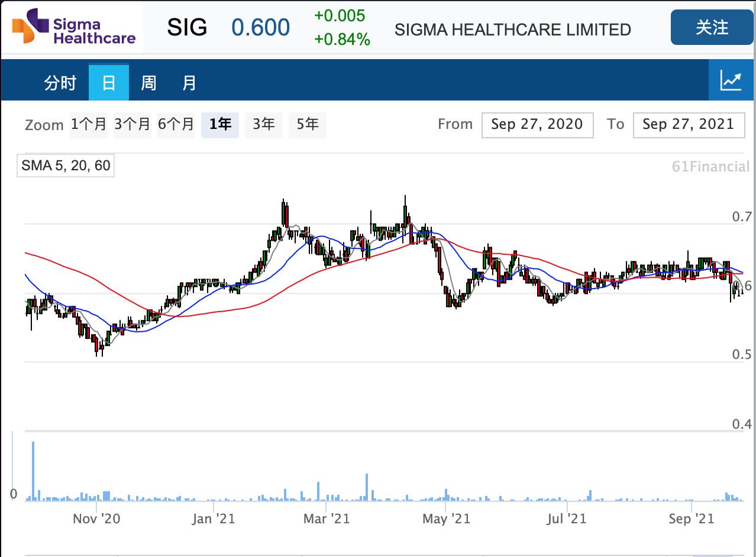Set zoom range to 5年
Screen dimensions: 756x557
point(308,124)
